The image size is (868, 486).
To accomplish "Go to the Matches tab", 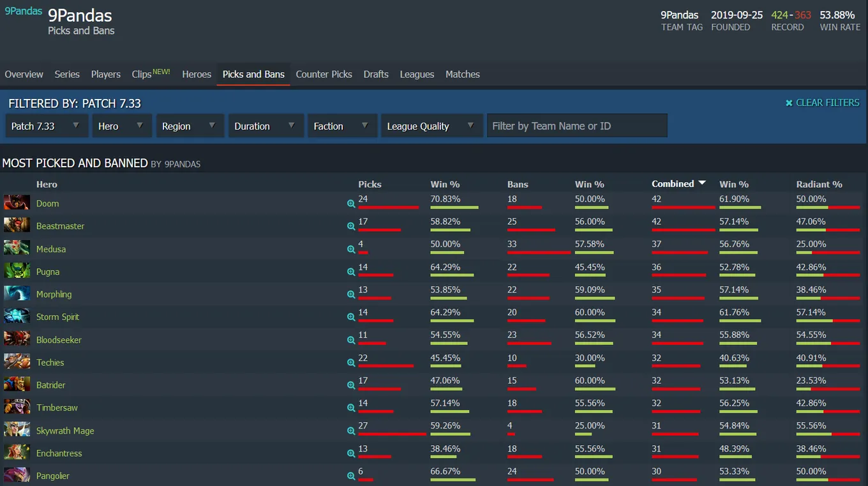I will pyautogui.click(x=463, y=74).
